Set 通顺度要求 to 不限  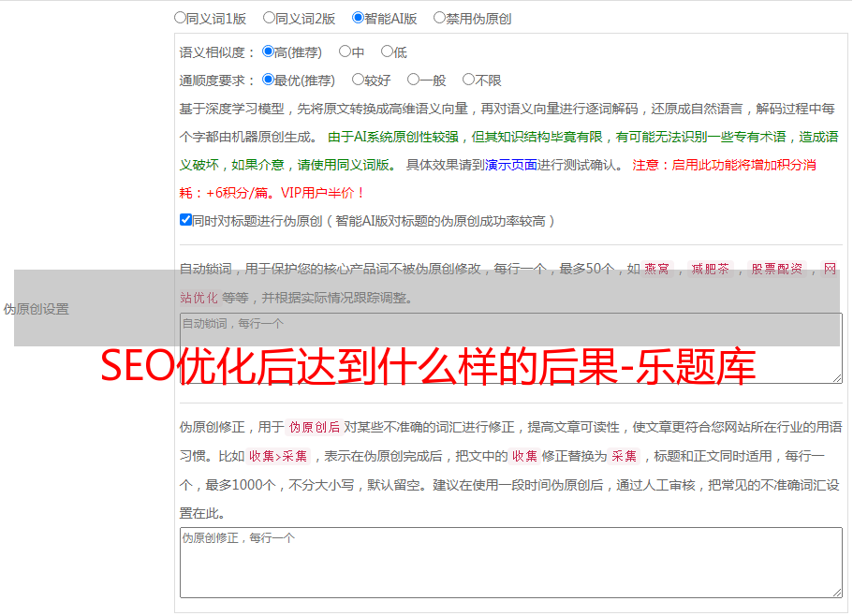point(468,80)
